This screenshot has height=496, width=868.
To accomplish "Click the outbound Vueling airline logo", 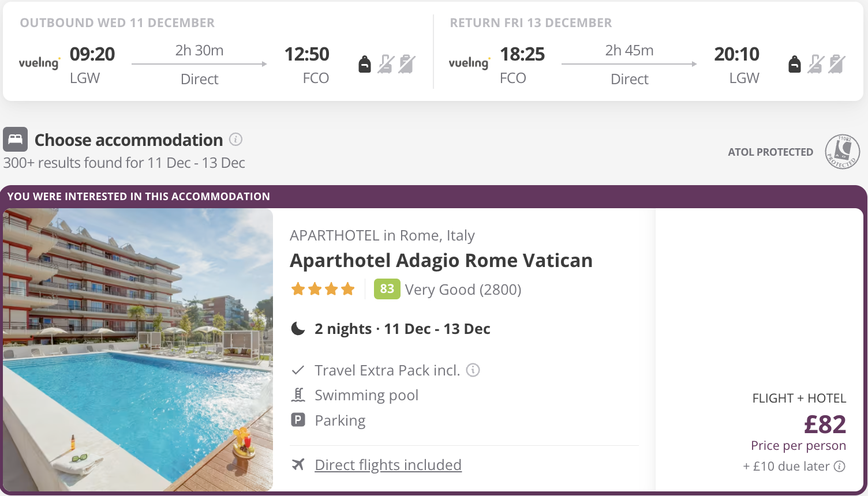I will point(39,63).
